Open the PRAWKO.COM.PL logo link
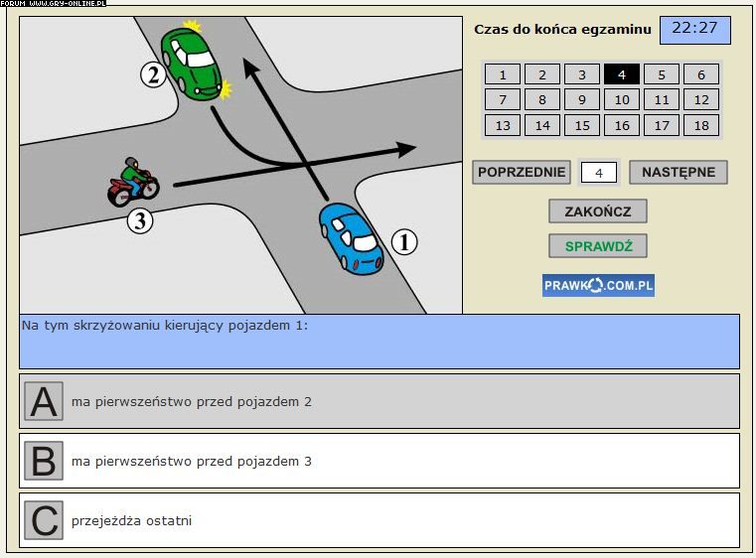Viewport: 756px width, 558px height. 598,285
